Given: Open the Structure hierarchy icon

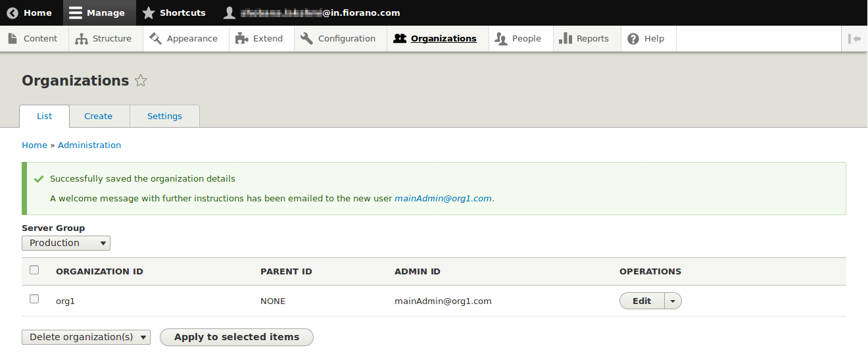Looking at the screenshot, I should pos(82,39).
